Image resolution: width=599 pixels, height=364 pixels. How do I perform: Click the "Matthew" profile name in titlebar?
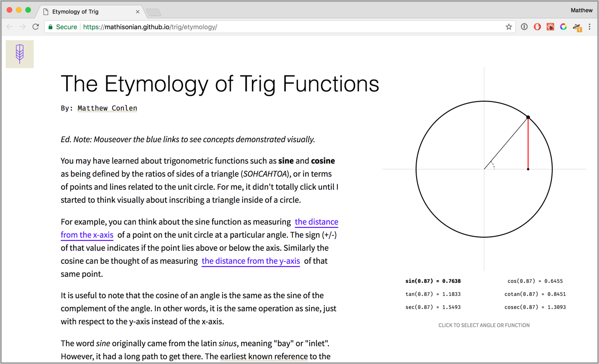pos(582,10)
